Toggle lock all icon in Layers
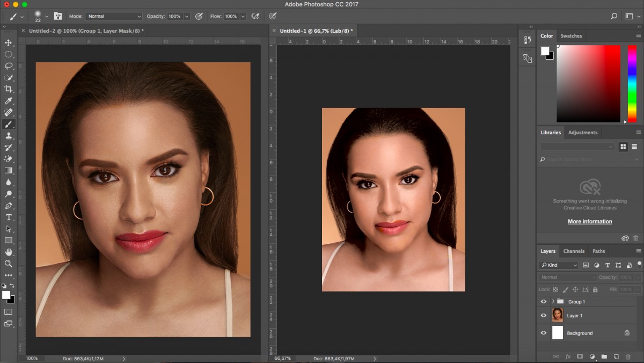The height and width of the screenshot is (363, 644). pos(594,289)
